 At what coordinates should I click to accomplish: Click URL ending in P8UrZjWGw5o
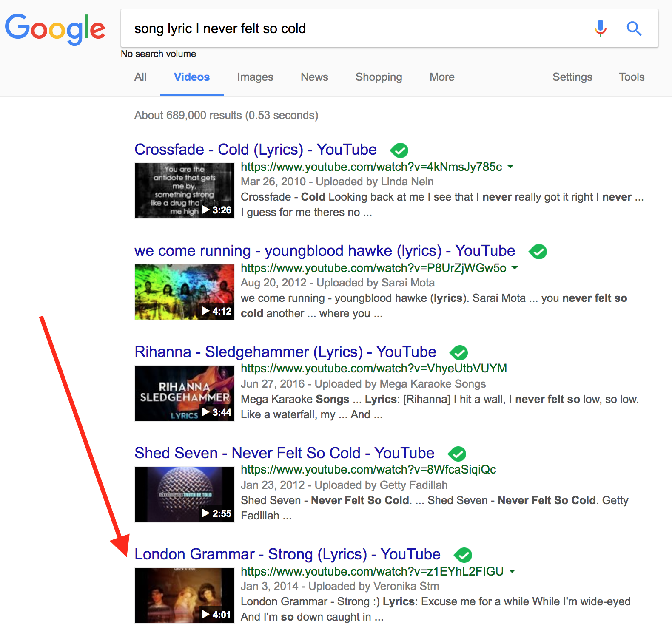click(373, 268)
